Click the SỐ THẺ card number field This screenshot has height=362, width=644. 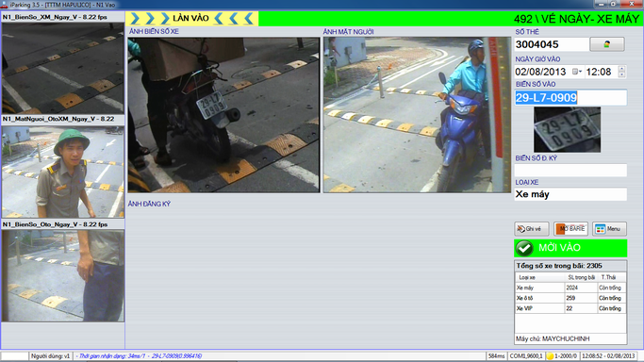point(552,44)
